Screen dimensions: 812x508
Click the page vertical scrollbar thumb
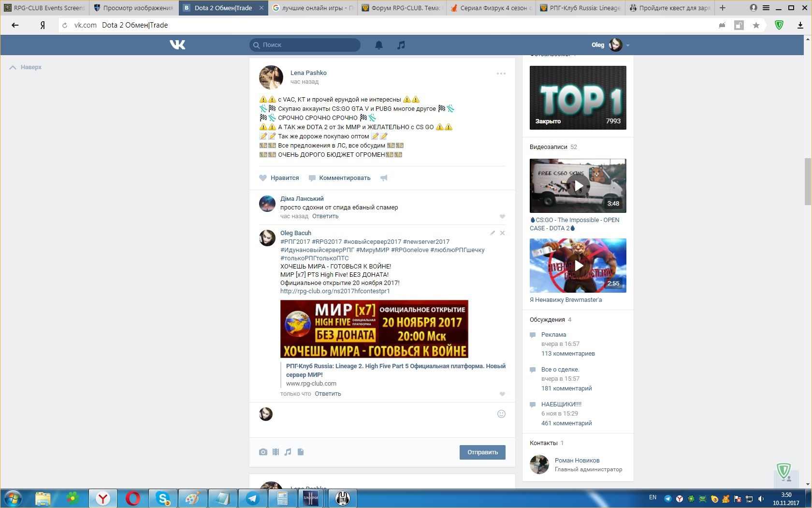coord(808,181)
